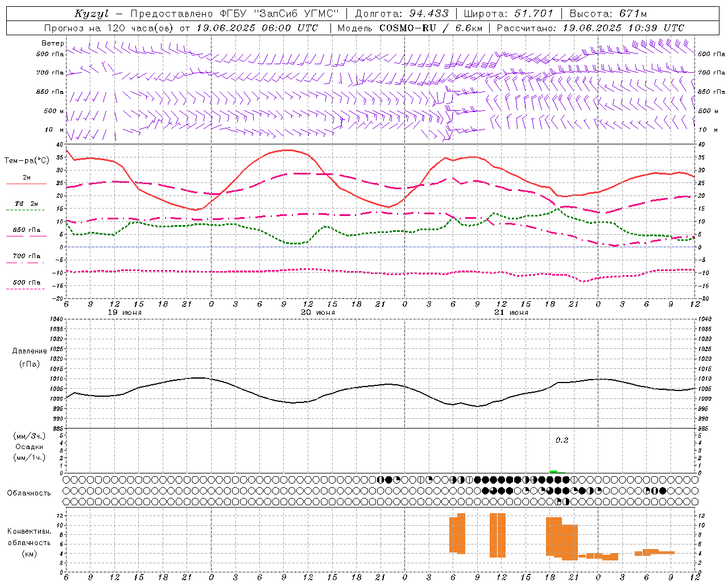The width and height of the screenshot is (728, 582).
Task: Click the dashed line sample under Td 2м
Action: click(x=26, y=210)
